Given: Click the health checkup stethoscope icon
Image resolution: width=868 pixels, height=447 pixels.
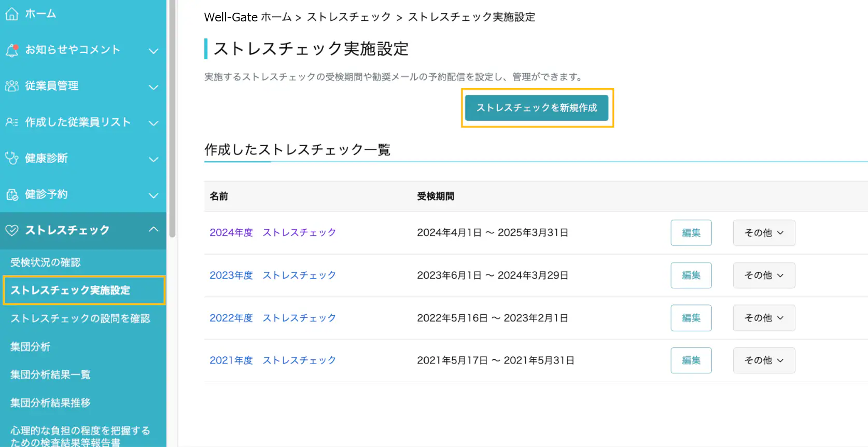Looking at the screenshot, I should coord(12,158).
